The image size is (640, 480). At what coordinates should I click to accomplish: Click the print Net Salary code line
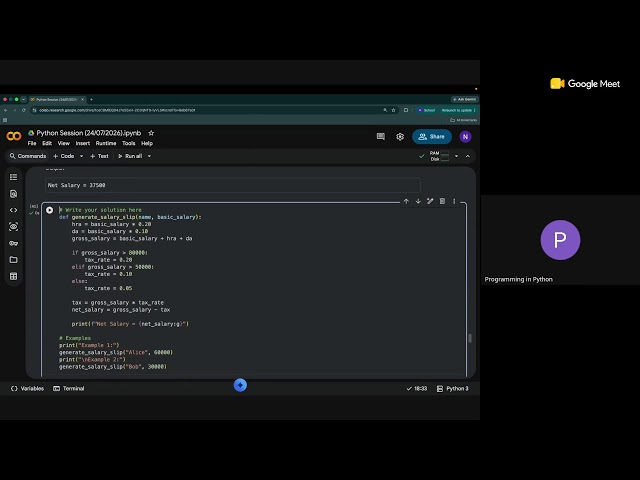tap(130, 324)
